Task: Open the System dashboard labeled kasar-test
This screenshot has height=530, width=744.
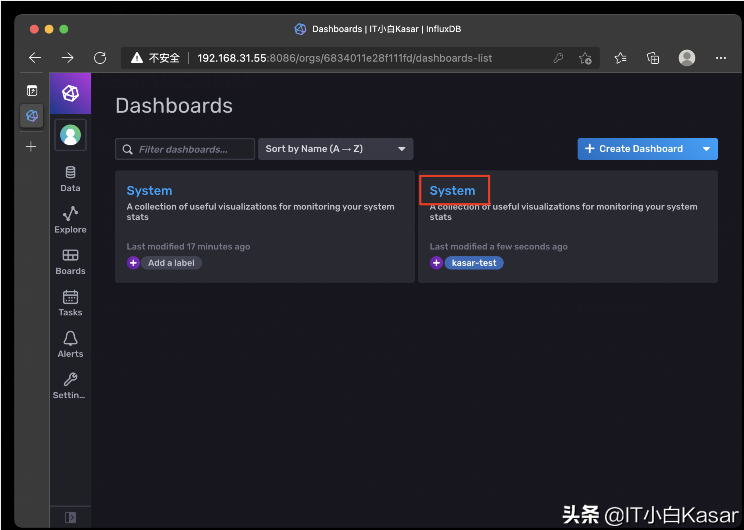Action: point(452,191)
